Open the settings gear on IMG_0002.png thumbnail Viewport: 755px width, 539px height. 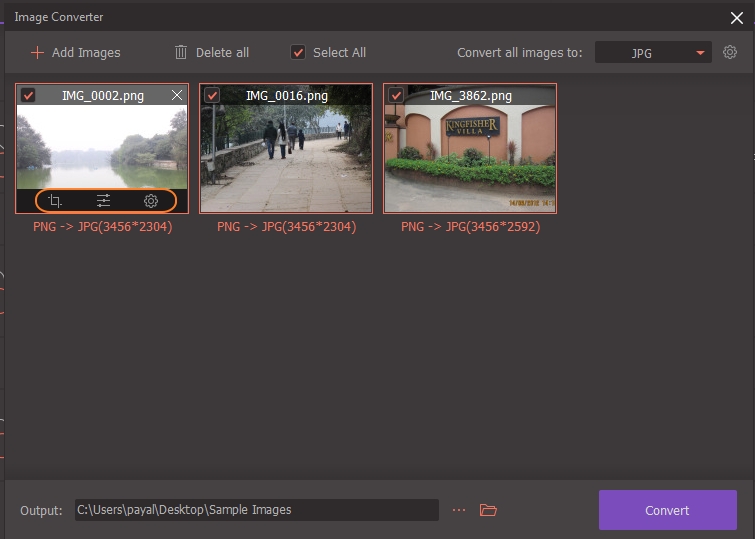coord(151,201)
